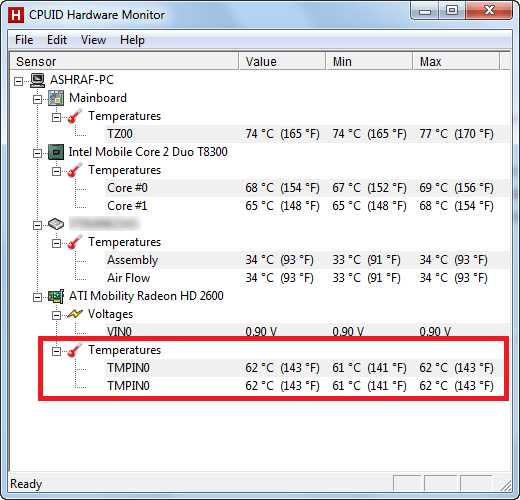Select Intel Mobile Core 2 Duo T8300
Screen dimensions: 520x500
148,152
